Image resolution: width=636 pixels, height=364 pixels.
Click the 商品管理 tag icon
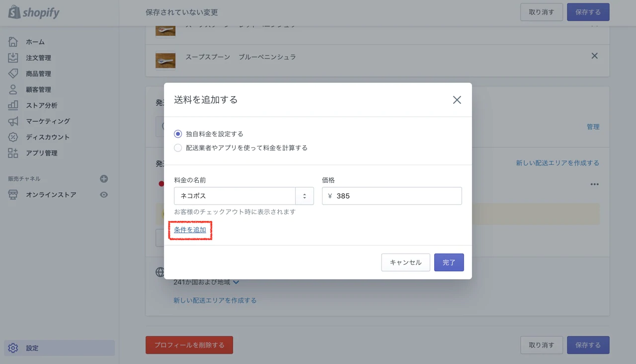click(13, 73)
